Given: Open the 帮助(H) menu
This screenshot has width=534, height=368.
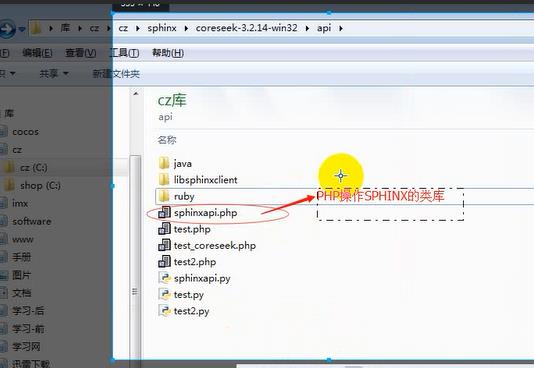Looking at the screenshot, I should 168,53.
